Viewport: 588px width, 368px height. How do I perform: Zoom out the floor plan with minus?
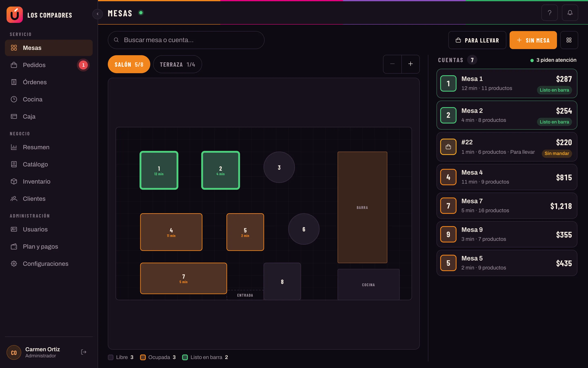(392, 64)
